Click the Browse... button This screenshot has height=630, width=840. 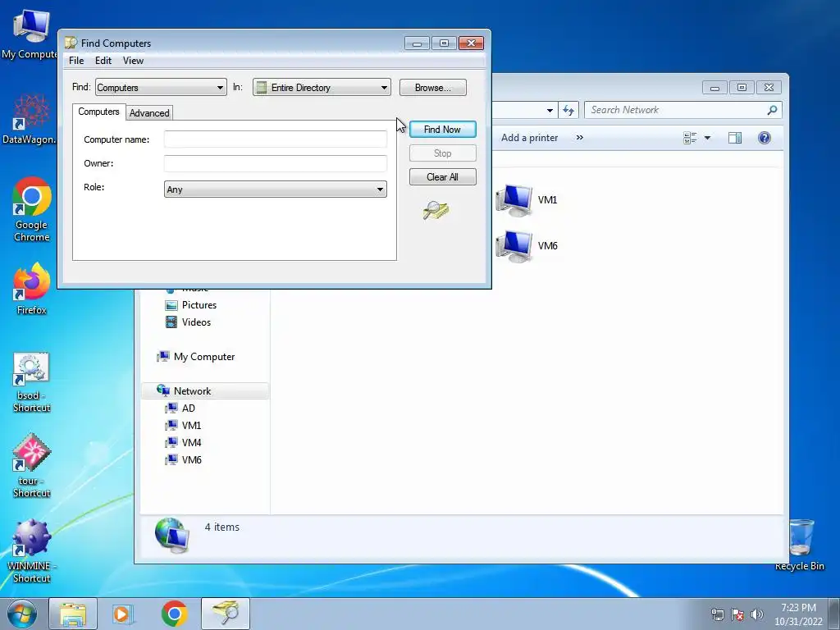click(x=433, y=87)
